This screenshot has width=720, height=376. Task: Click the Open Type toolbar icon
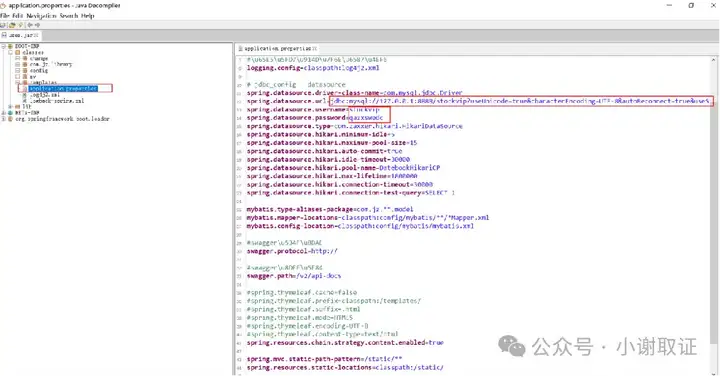[12, 25]
